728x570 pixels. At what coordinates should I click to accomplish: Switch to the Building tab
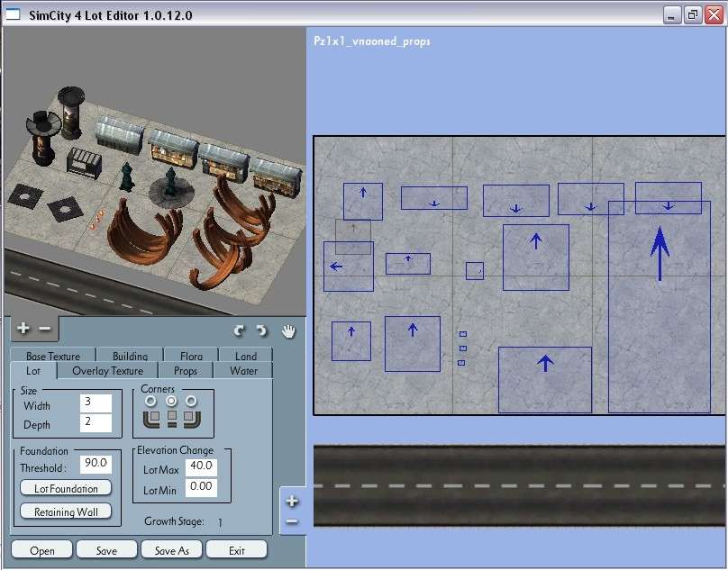click(x=130, y=356)
